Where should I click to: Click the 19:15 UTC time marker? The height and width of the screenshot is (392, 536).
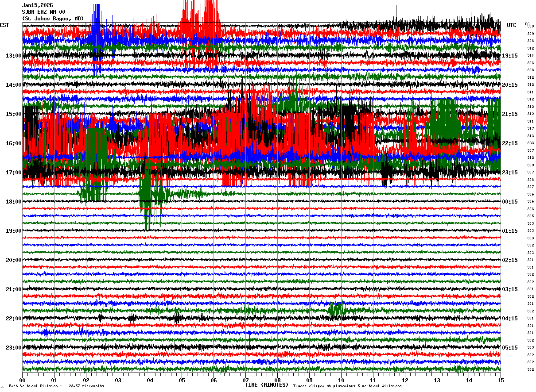510,56
